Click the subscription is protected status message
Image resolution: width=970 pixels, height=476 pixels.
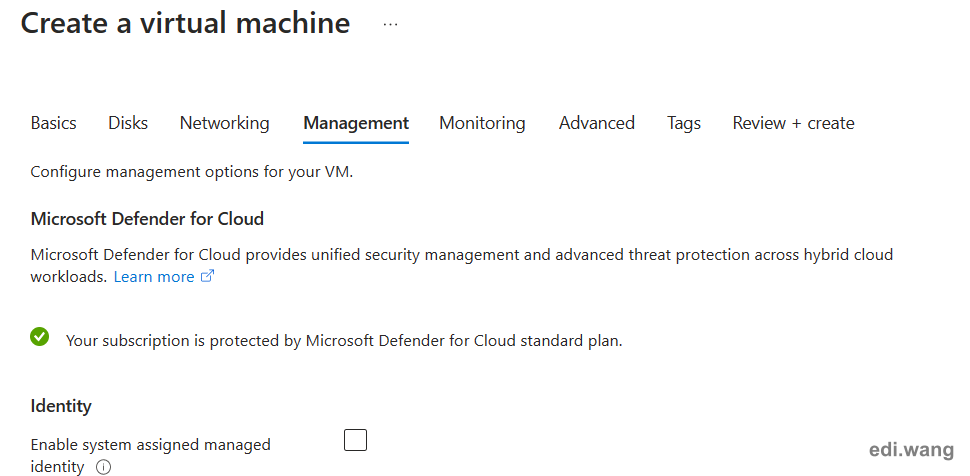click(344, 341)
